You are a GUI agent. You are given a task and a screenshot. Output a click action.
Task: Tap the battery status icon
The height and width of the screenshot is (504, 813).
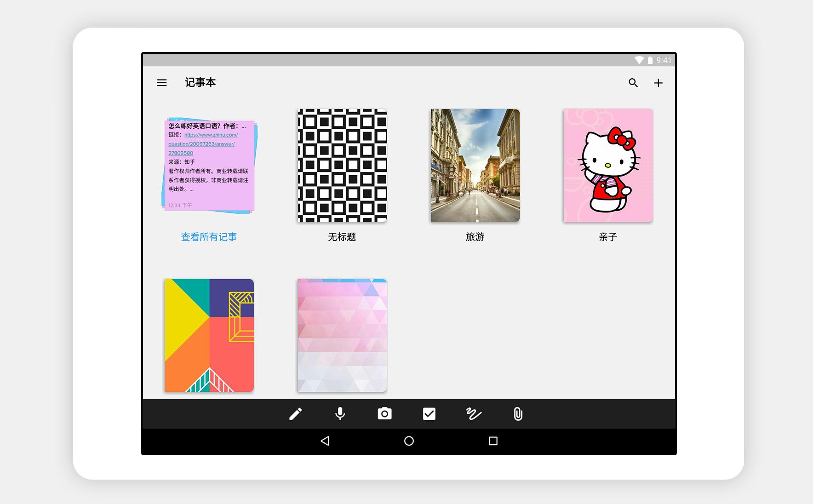[x=650, y=60]
